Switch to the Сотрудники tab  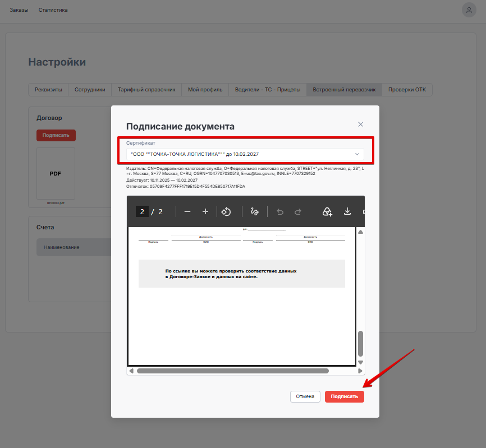(90, 90)
